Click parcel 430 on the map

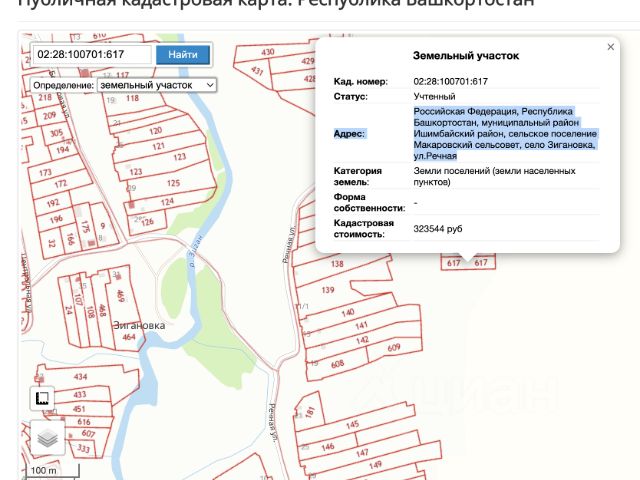coord(268,52)
